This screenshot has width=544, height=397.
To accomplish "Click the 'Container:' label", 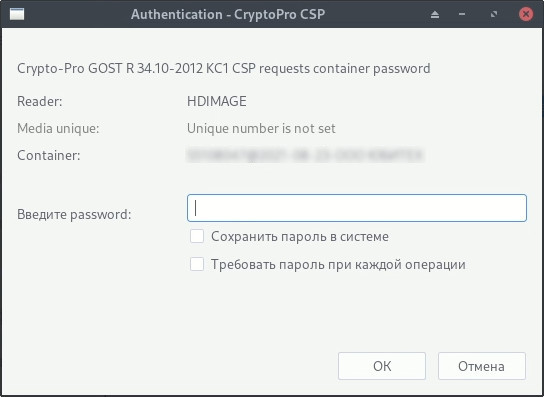I will (x=49, y=155).
